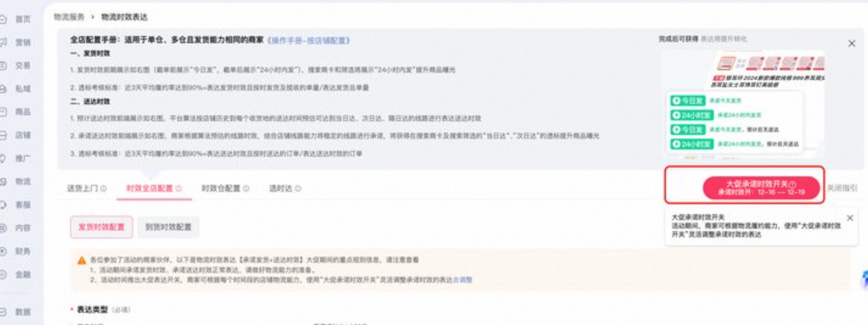
Task: Close the 大促承诺时效开关 tooltip popup
Action: [x=850, y=218]
